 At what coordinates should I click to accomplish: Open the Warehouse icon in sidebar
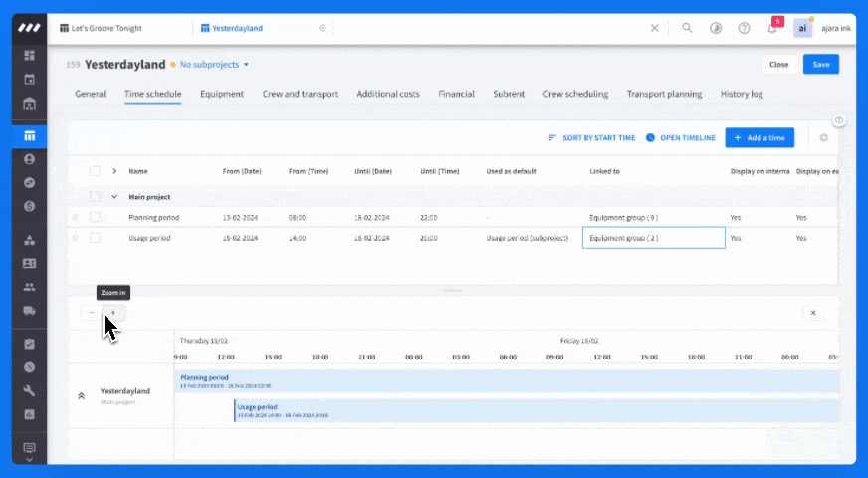[29, 104]
